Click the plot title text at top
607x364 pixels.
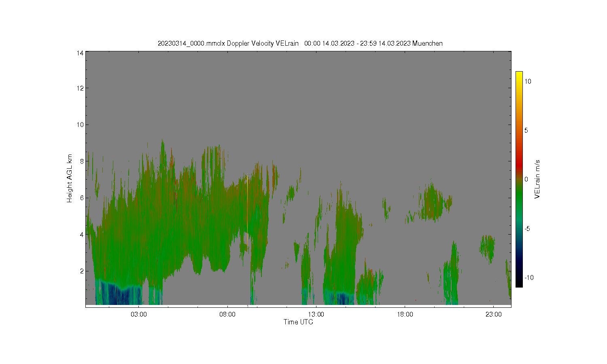coord(300,43)
